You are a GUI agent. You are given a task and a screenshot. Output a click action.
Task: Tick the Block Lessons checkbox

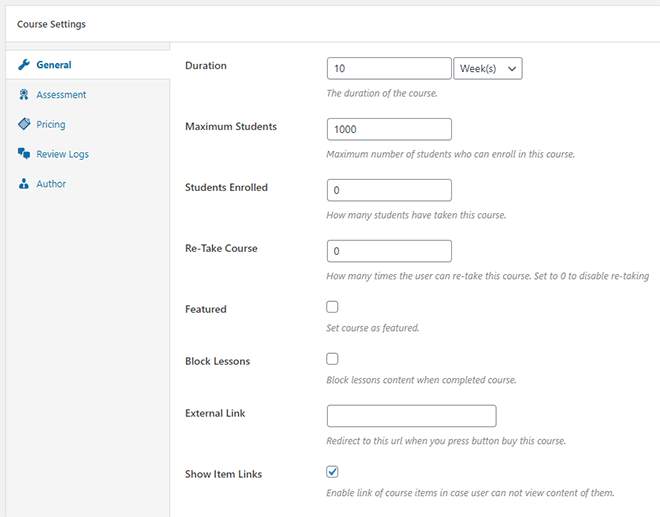[333, 359]
